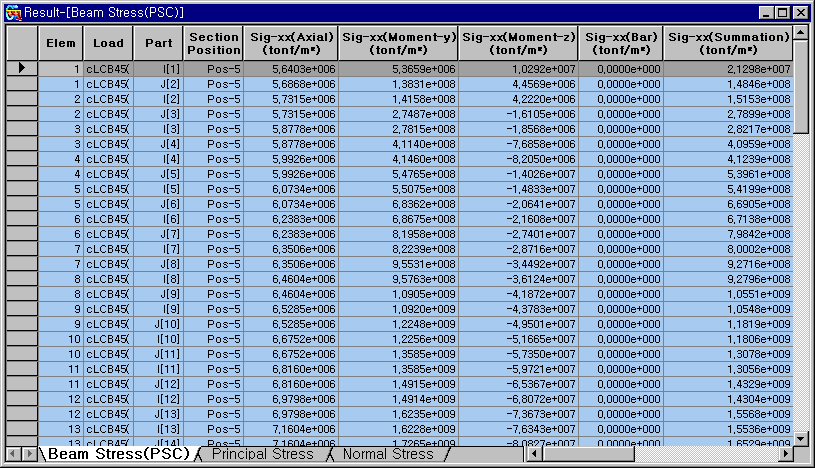Maximize the Result window
The width and height of the screenshot is (815, 468).
tap(782, 12)
